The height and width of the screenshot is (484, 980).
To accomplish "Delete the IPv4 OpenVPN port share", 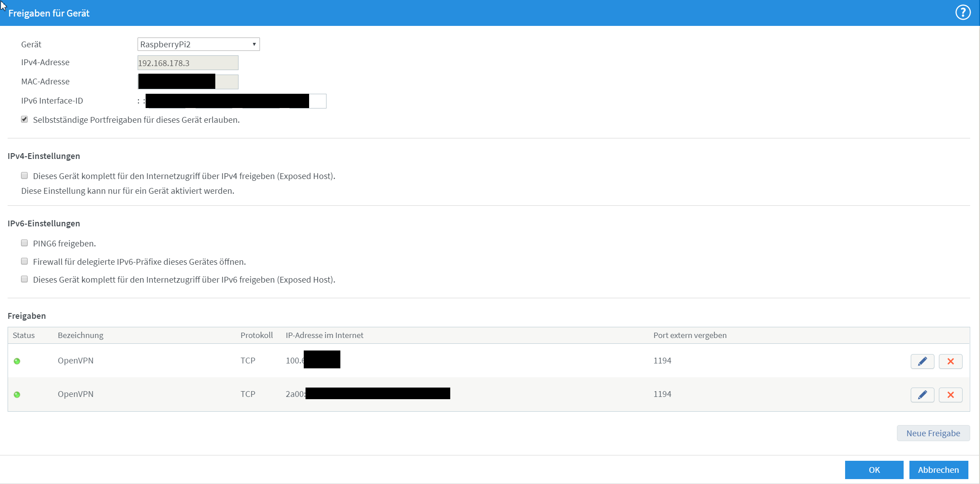I will pos(950,361).
